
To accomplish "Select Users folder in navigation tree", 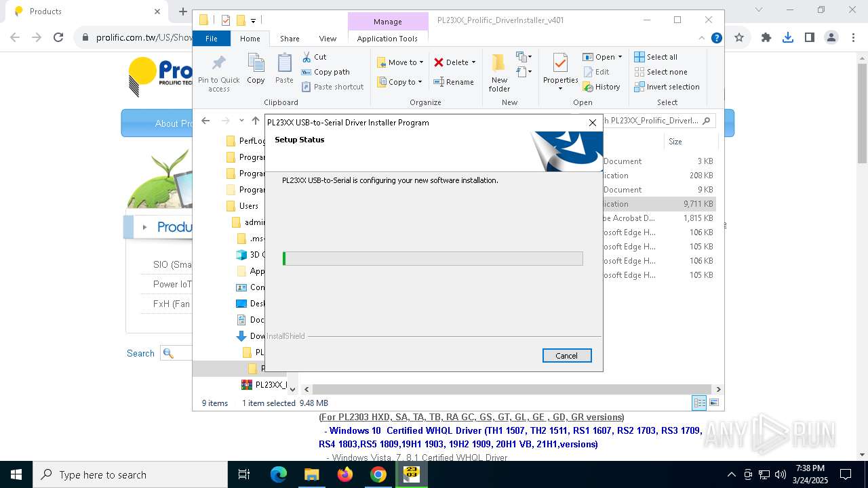I will 249,205.
